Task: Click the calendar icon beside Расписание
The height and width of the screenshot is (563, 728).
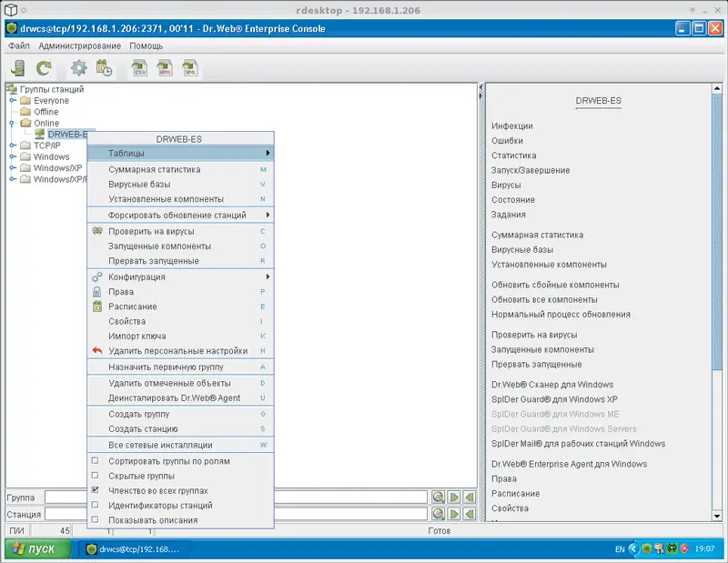Action: [x=97, y=307]
